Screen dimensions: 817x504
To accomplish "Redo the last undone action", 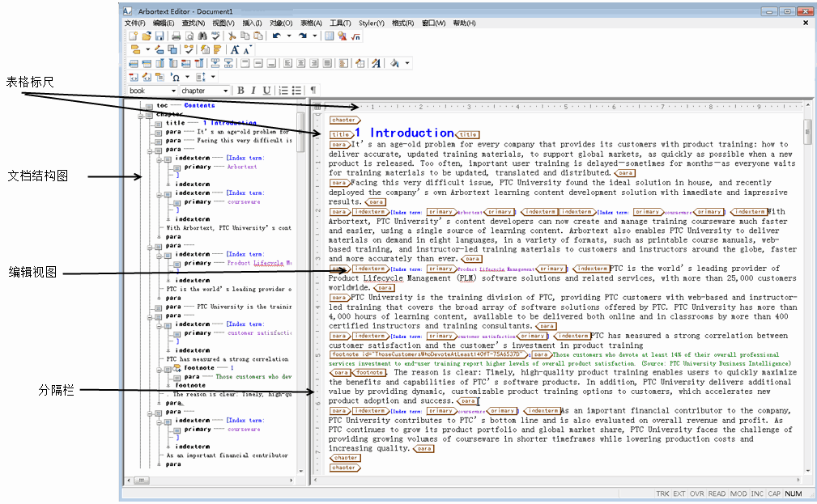I will (303, 36).
